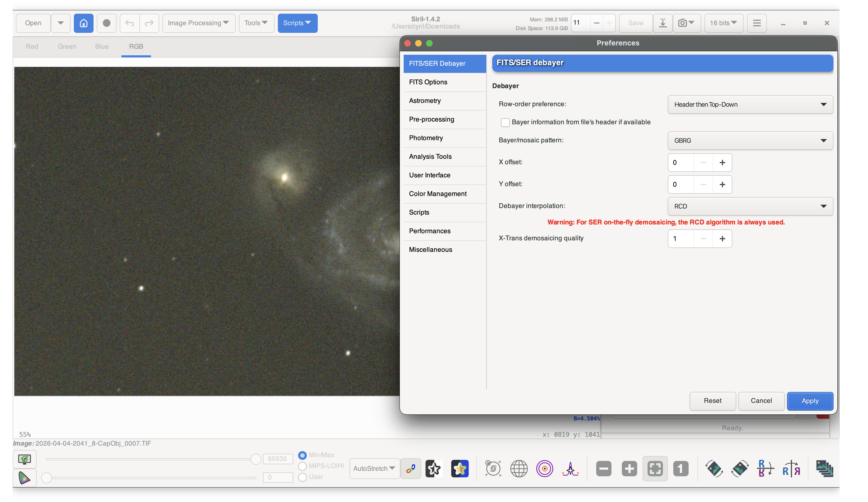Click the Reset preferences button

point(712,401)
